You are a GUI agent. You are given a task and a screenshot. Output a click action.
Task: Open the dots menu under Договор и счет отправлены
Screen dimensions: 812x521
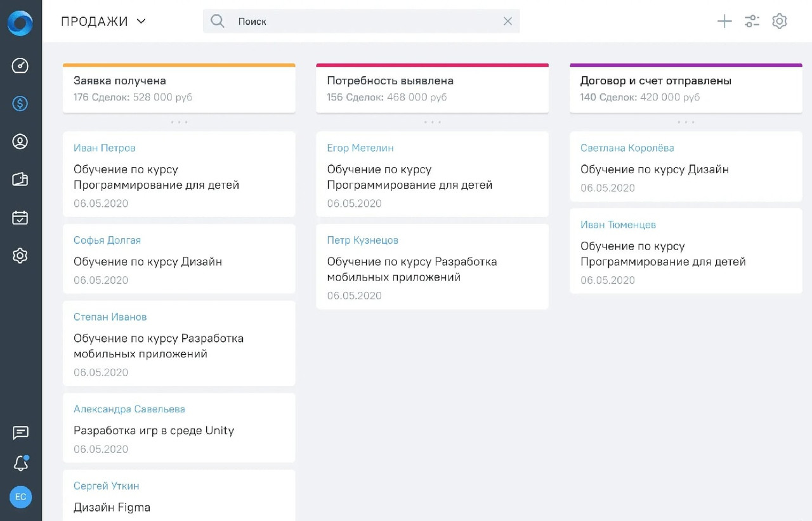pyautogui.click(x=686, y=122)
